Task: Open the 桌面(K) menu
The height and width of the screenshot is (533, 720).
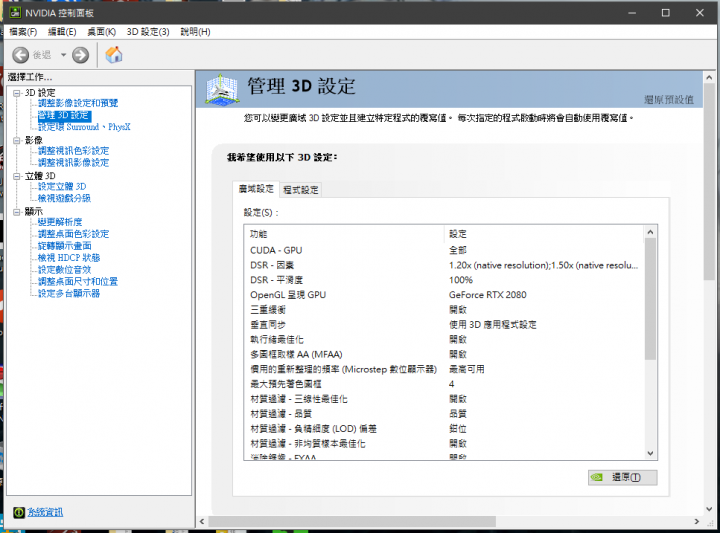Action: [101, 32]
